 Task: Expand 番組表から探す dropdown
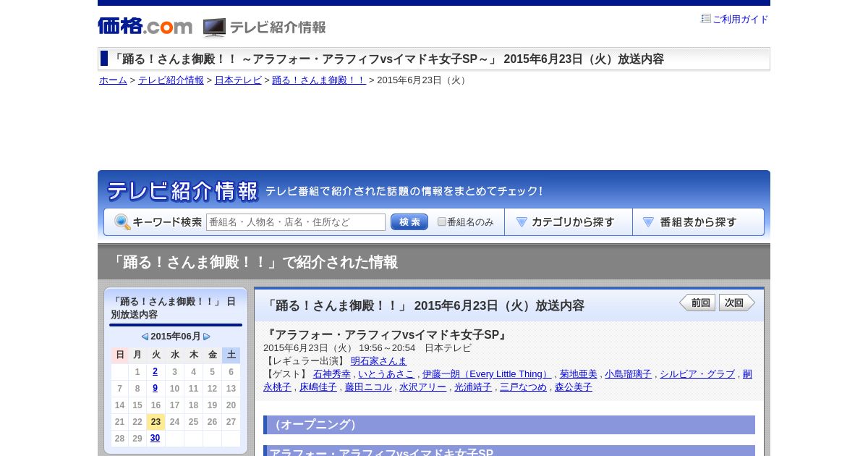point(698,222)
